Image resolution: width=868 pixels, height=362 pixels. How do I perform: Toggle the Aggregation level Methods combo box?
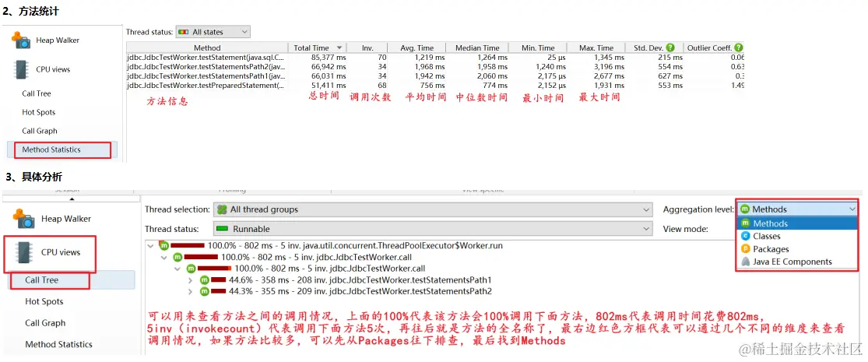coord(797,209)
